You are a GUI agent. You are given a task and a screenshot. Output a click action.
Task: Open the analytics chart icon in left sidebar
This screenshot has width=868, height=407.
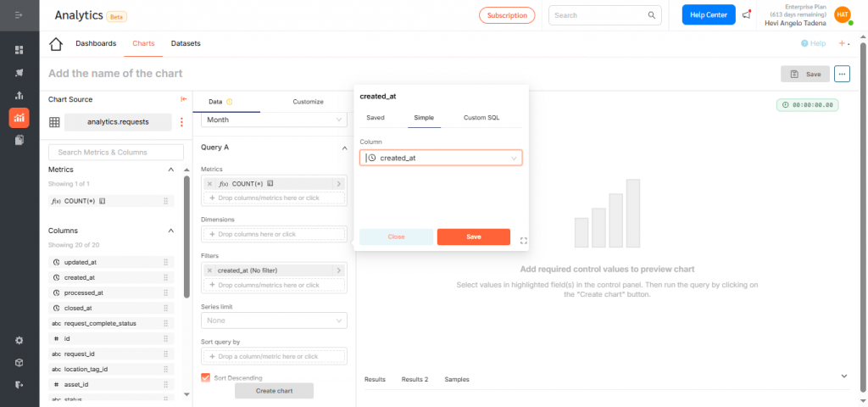(x=19, y=117)
